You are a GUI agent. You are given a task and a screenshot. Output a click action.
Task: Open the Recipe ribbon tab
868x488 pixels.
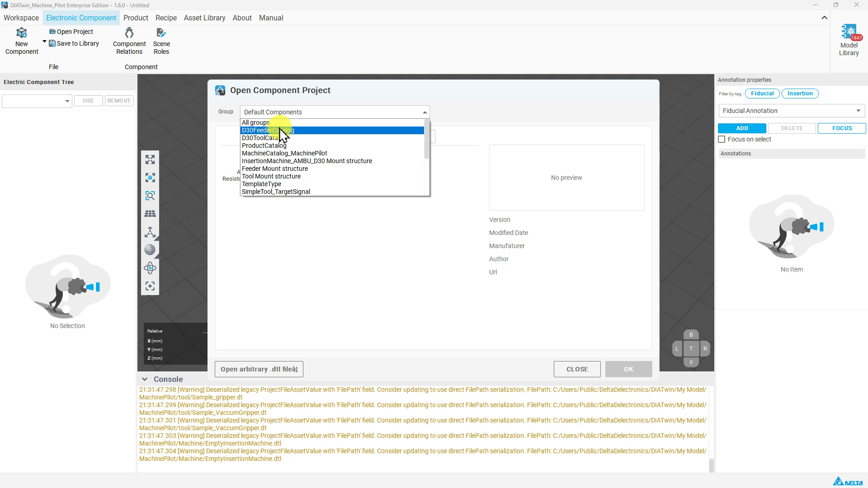(166, 18)
